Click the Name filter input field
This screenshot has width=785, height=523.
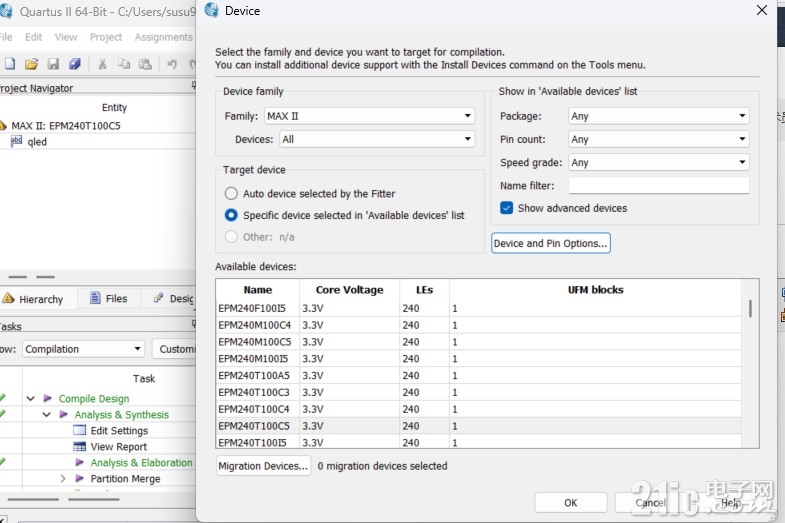point(659,185)
